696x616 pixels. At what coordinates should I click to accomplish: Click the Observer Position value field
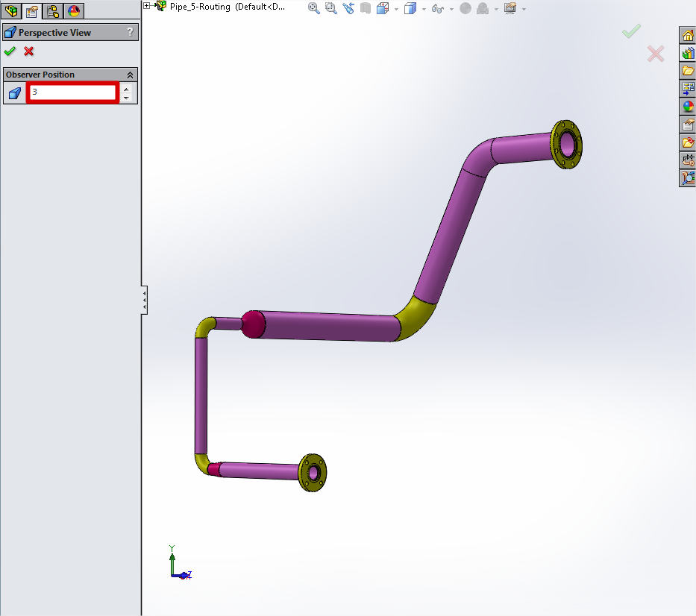point(72,92)
